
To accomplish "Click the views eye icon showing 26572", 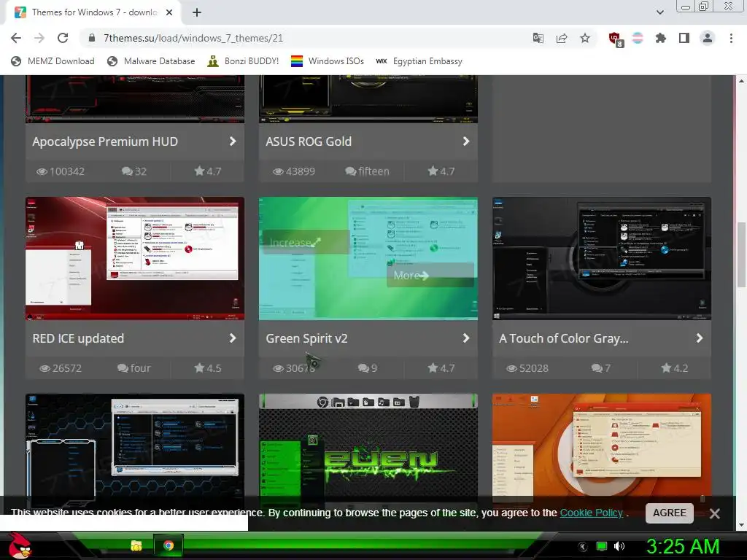I will point(44,368).
